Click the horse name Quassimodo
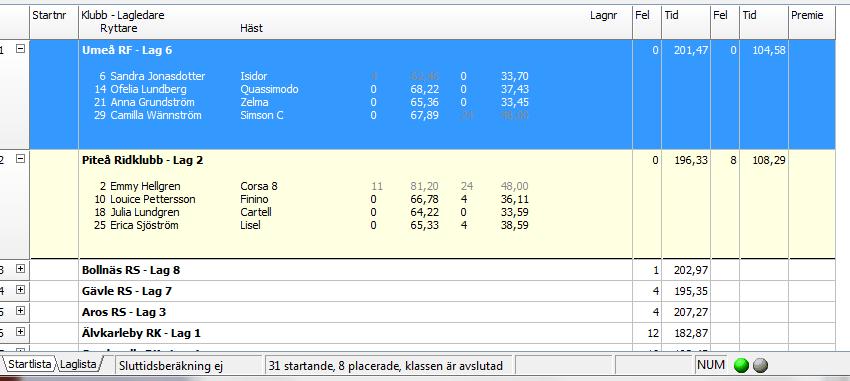This screenshot has width=850, height=381. coord(269,89)
